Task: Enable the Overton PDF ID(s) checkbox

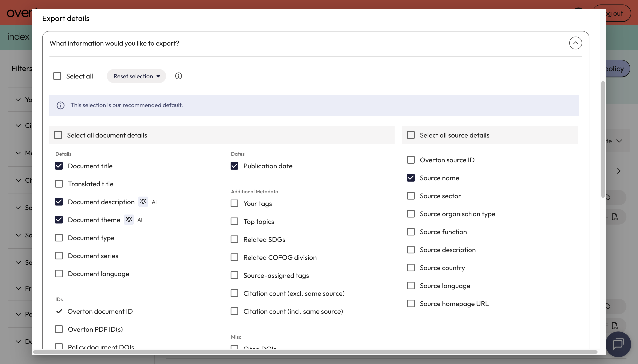Action: (x=59, y=329)
